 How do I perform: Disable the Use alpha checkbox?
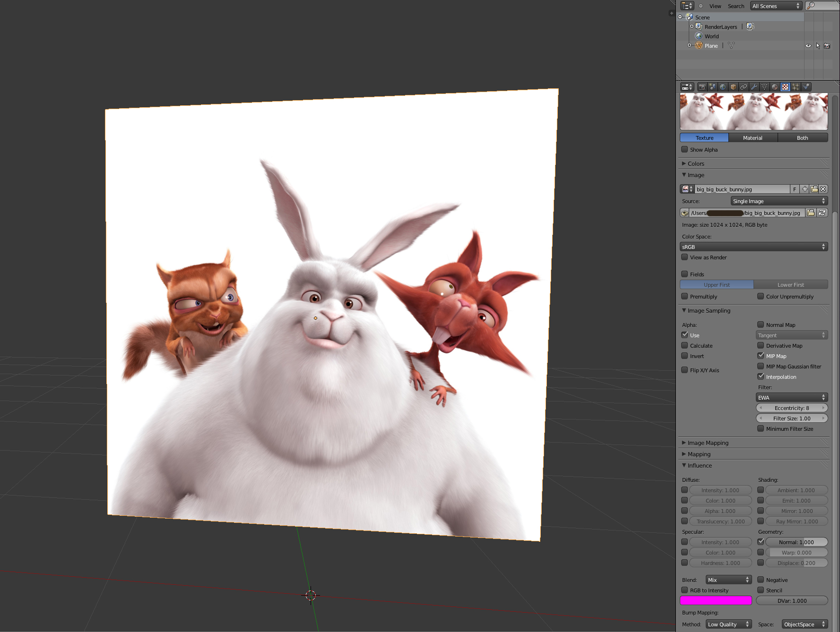tap(684, 335)
